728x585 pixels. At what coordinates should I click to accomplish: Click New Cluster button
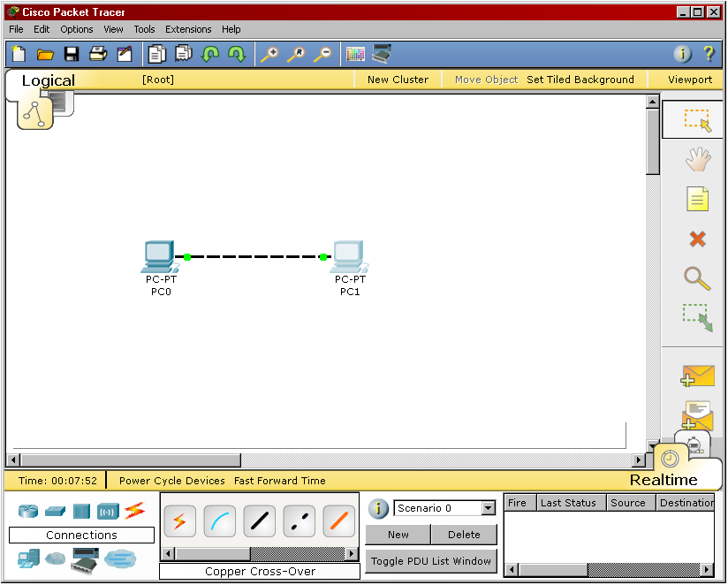pos(398,80)
